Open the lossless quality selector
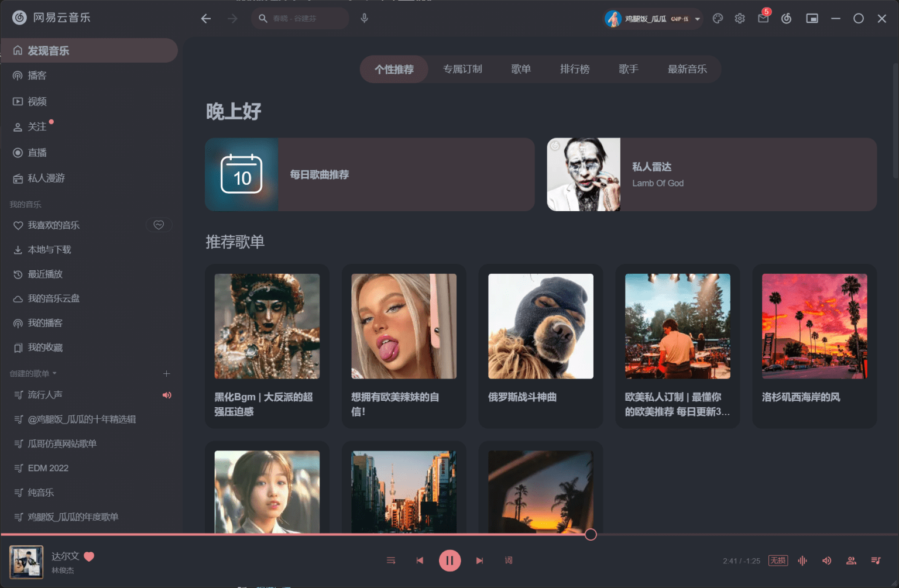899x588 pixels. pos(778,561)
